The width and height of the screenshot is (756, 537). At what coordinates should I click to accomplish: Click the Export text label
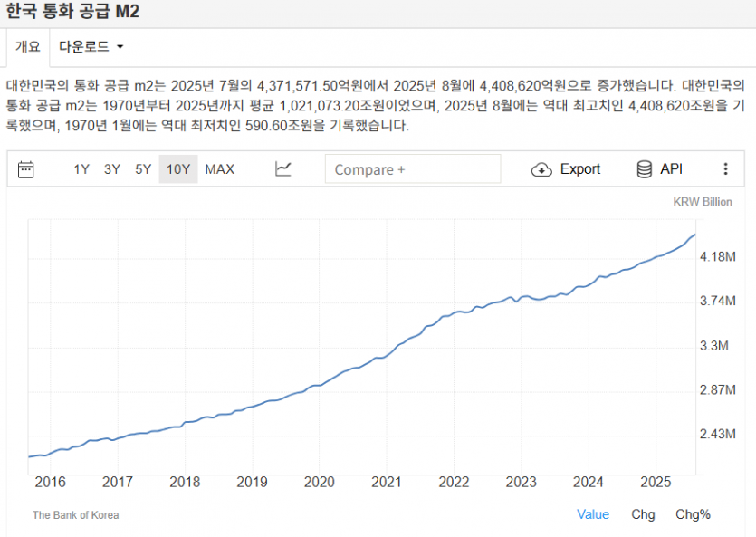(x=580, y=169)
